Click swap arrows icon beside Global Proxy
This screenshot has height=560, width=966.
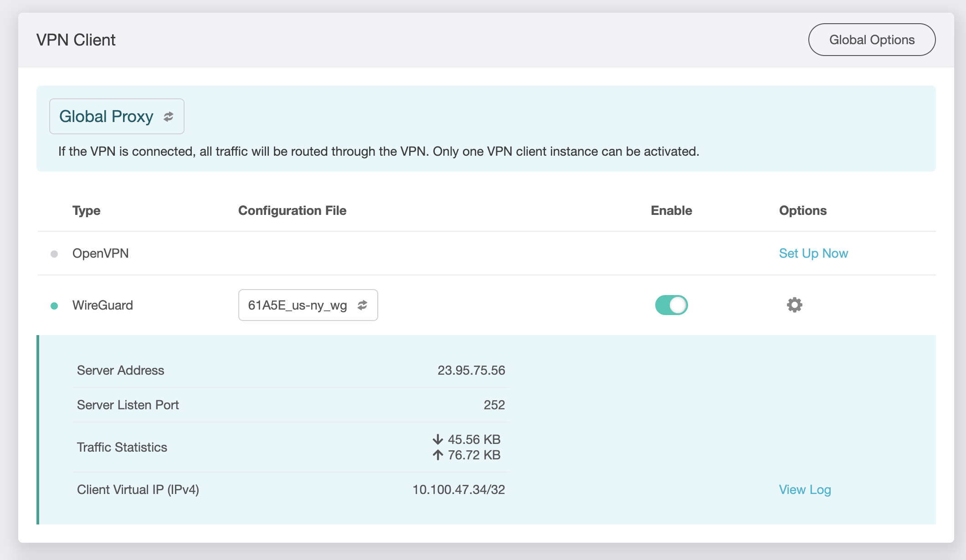coord(169,117)
